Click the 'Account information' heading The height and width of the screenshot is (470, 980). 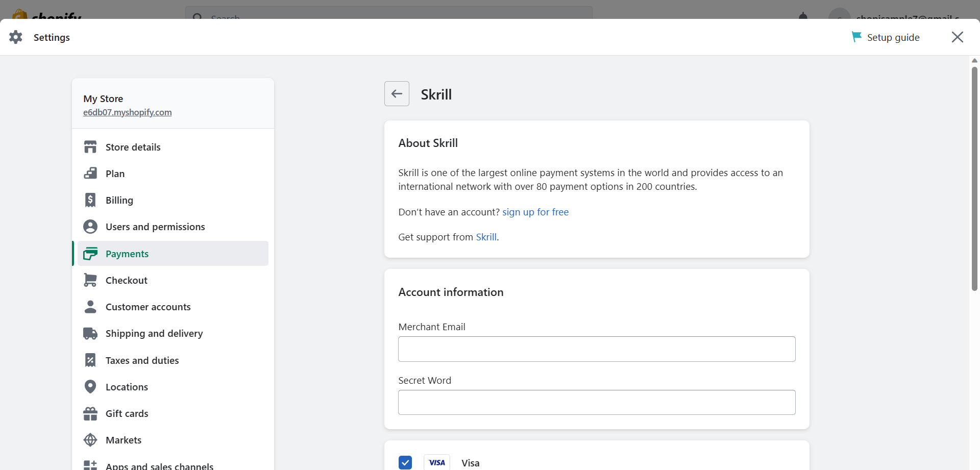click(451, 292)
